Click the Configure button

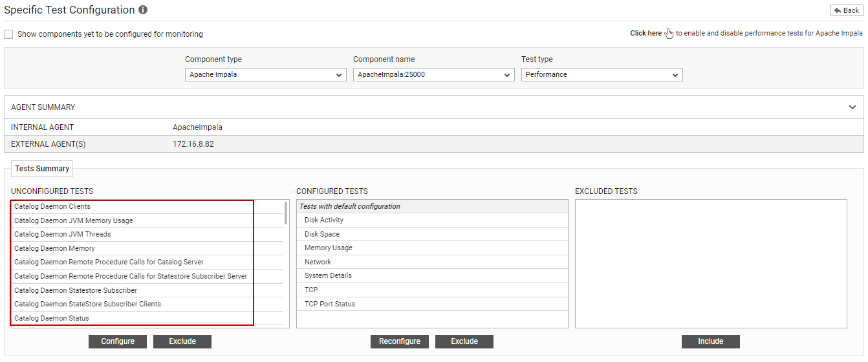tap(118, 341)
